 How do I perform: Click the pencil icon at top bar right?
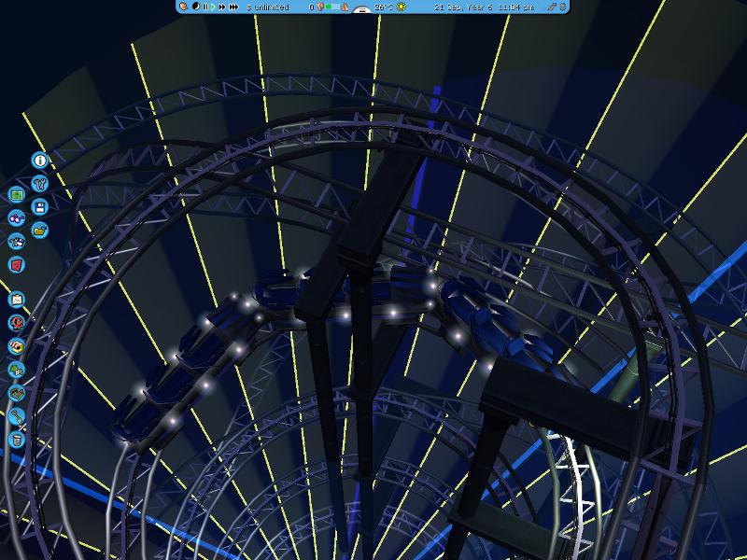coord(552,7)
